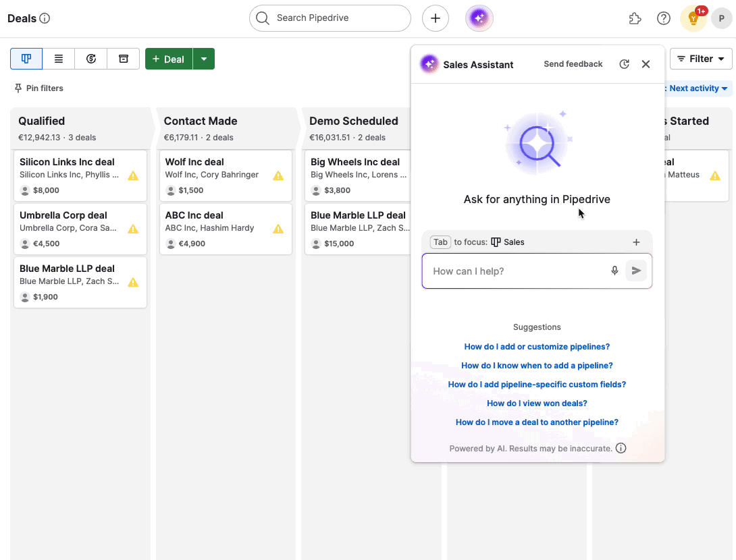Click 'How do I know when to add a pipeline?'
Viewport: 736px width, 560px height.
pyautogui.click(x=537, y=366)
